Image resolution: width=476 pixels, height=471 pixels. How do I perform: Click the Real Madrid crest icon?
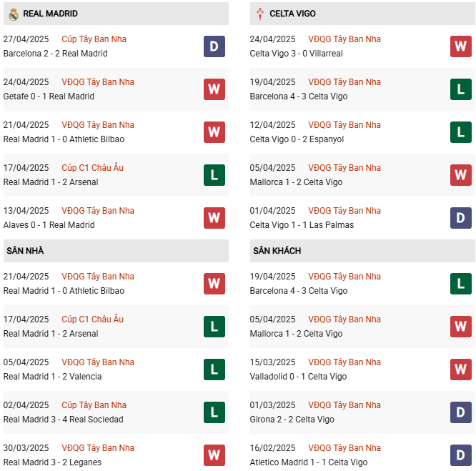[x=13, y=14]
